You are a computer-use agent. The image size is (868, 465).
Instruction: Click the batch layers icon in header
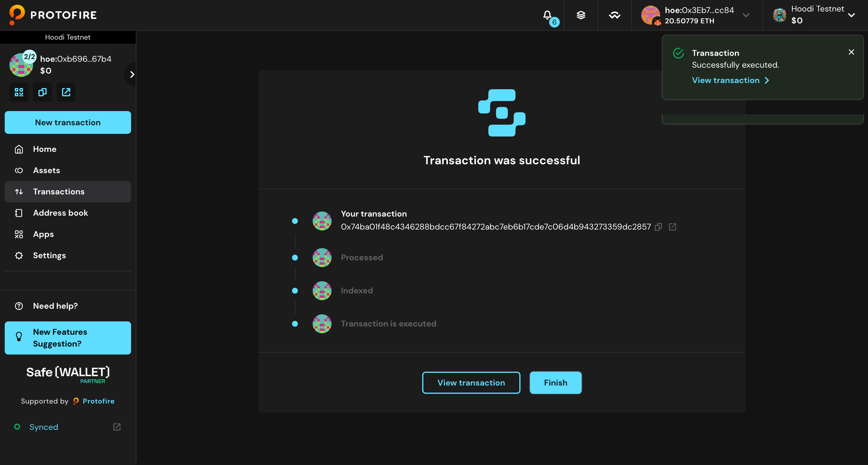coord(580,15)
